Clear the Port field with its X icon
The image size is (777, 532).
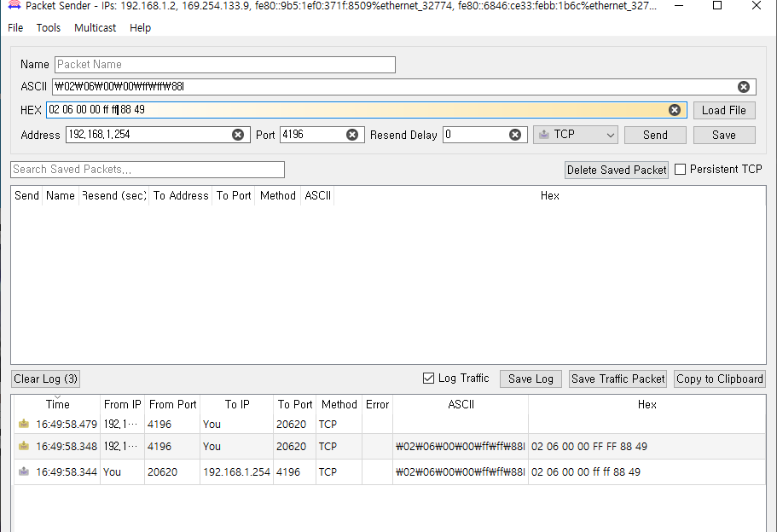(x=352, y=135)
